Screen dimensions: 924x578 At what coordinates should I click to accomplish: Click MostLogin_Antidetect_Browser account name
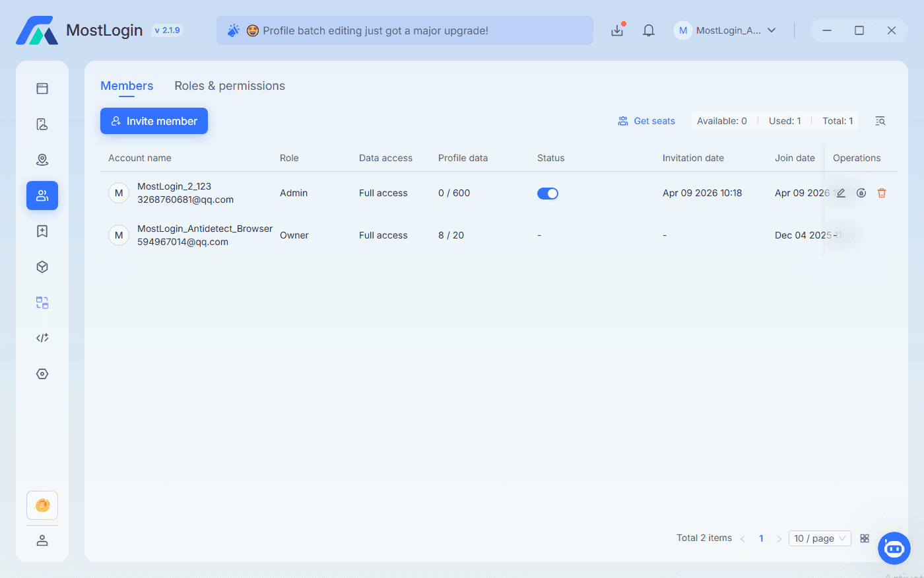[x=205, y=229]
